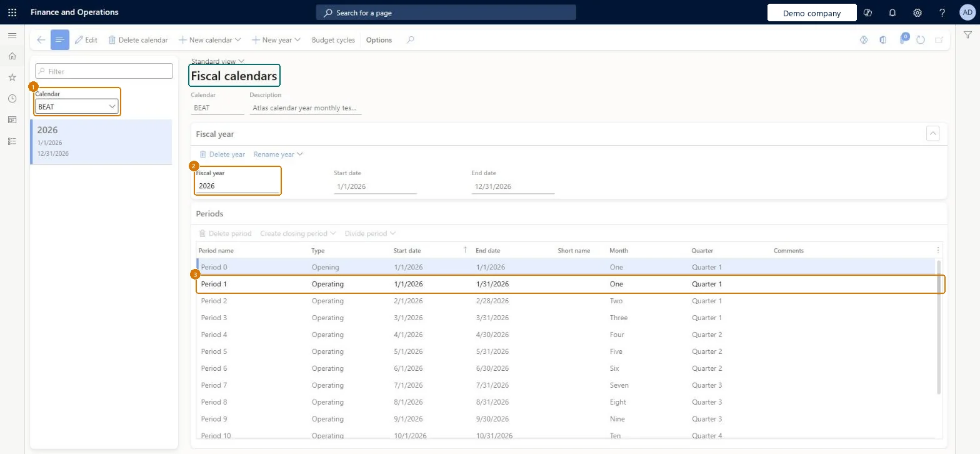Click the back arrow in toolbar
This screenshot has width=980, height=454.
click(x=41, y=40)
